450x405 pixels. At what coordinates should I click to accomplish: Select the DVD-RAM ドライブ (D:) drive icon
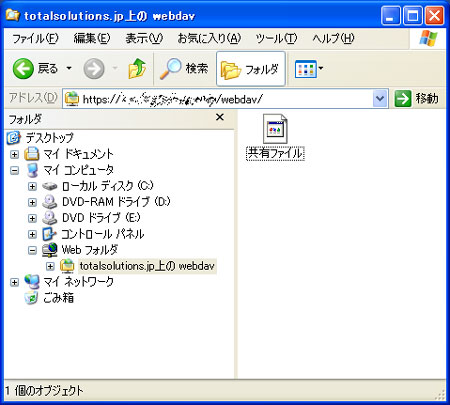point(50,202)
